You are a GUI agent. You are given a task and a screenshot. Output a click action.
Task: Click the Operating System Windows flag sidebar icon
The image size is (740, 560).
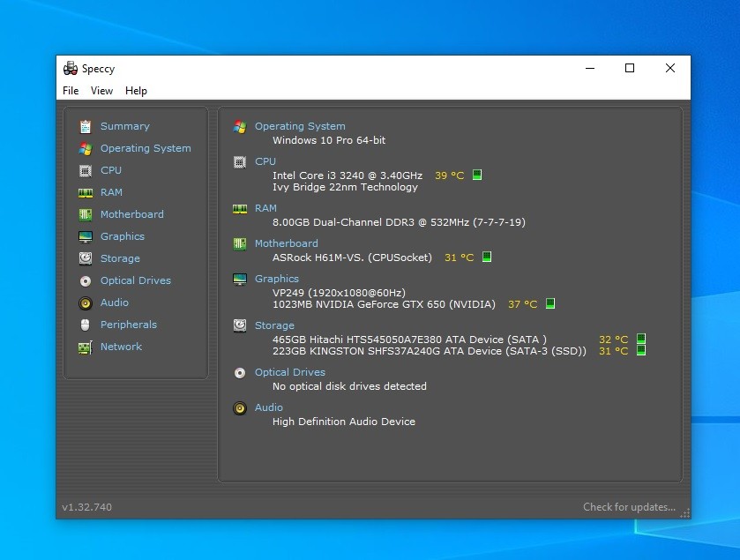click(x=86, y=149)
